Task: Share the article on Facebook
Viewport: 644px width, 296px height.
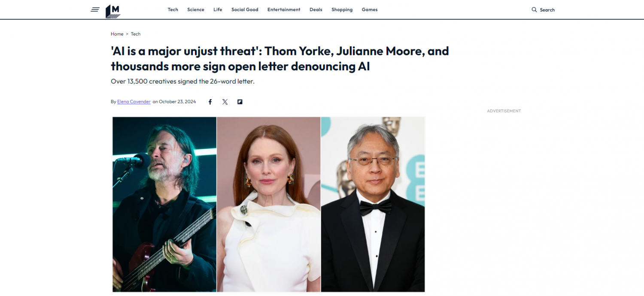Action: pos(210,102)
